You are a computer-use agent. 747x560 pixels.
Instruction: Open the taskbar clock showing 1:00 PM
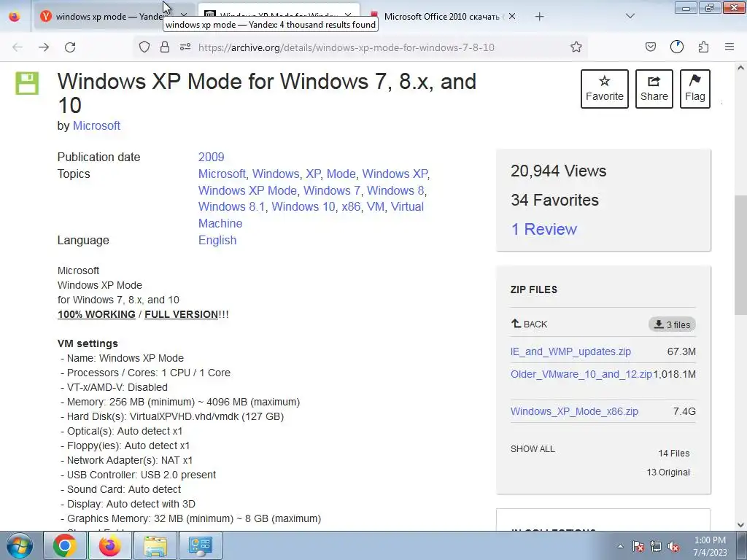710,546
